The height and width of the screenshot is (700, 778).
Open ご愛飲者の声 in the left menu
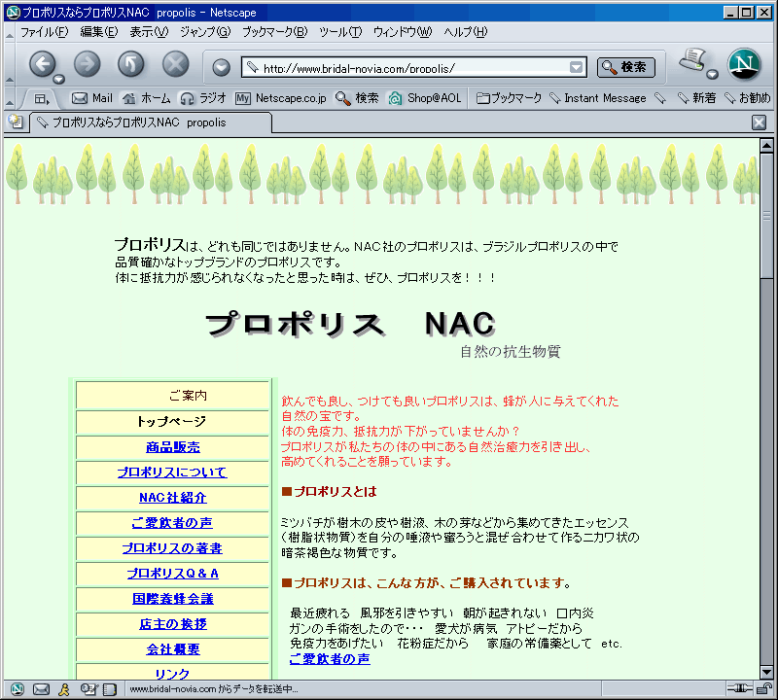point(172,523)
